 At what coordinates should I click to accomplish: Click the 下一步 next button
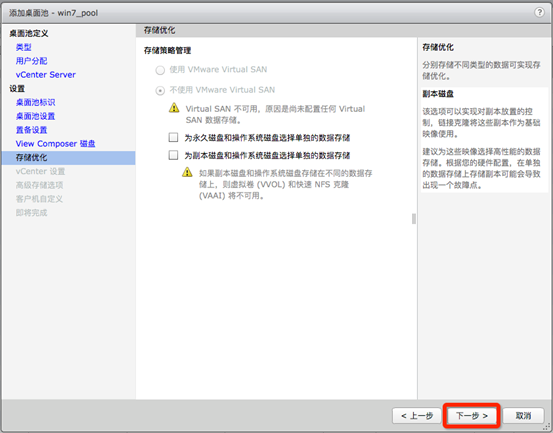[x=472, y=416]
